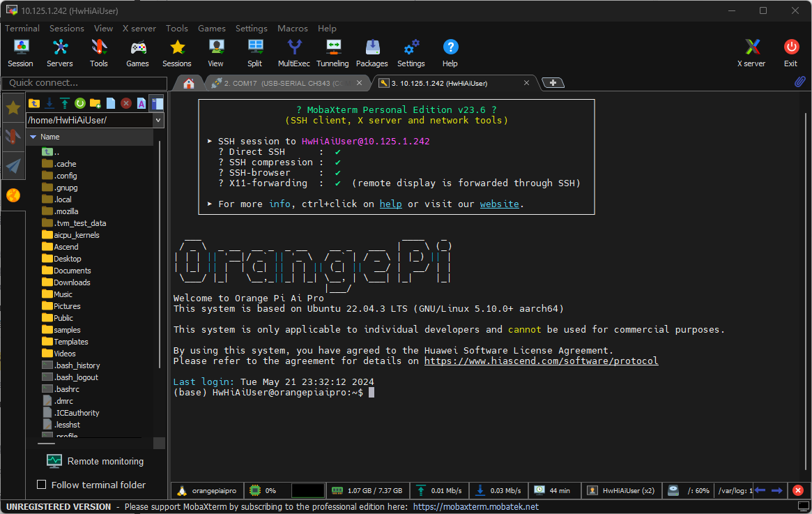Open the mobaxterm.mobatek.net link
This screenshot has height=514, width=812.
tap(476, 507)
